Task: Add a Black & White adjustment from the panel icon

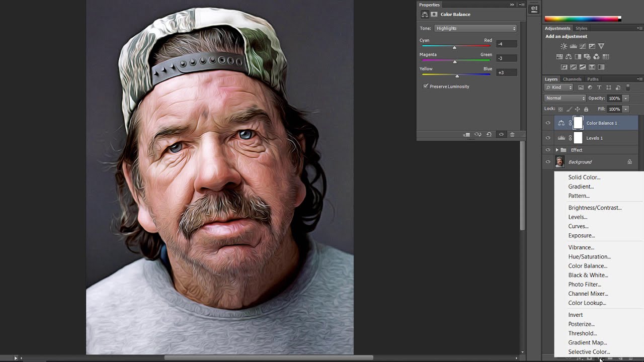Action: pos(578,57)
